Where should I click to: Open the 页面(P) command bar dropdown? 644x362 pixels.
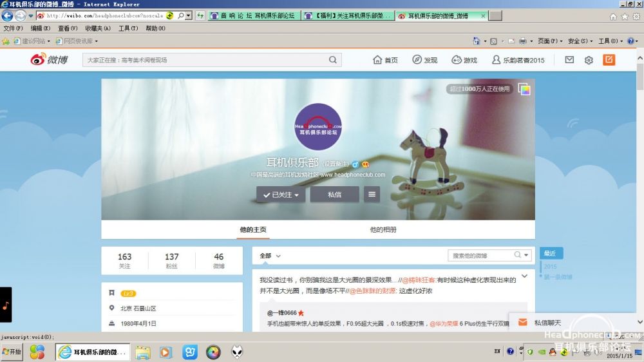[x=550, y=41]
